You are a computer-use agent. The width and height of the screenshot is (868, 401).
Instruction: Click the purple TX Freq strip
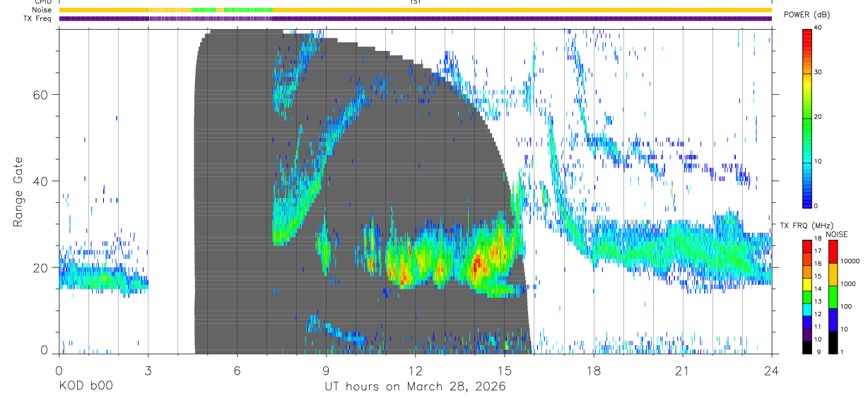click(415, 18)
